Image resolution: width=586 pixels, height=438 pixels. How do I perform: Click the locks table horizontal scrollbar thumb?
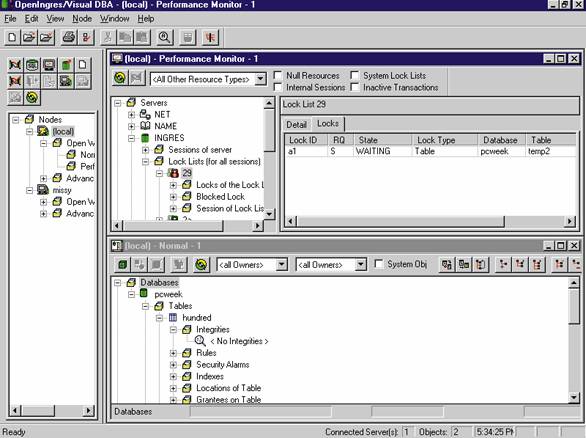[x=401, y=221]
